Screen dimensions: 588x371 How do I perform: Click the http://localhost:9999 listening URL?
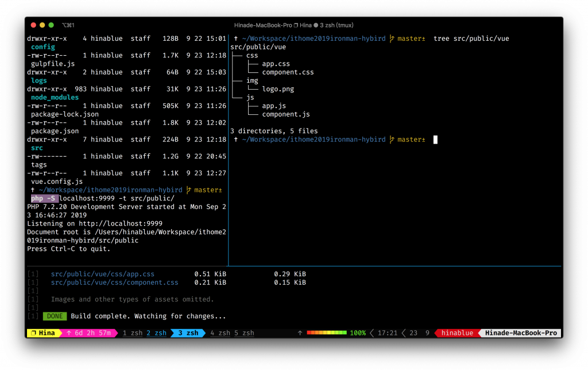click(121, 223)
